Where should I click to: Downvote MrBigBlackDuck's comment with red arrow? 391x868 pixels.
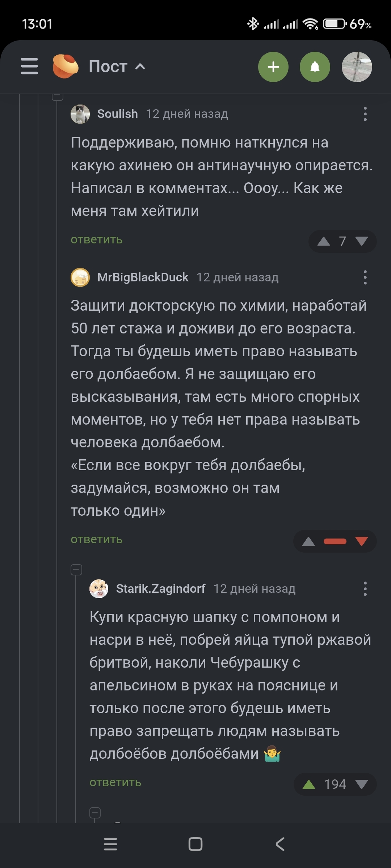tap(362, 541)
